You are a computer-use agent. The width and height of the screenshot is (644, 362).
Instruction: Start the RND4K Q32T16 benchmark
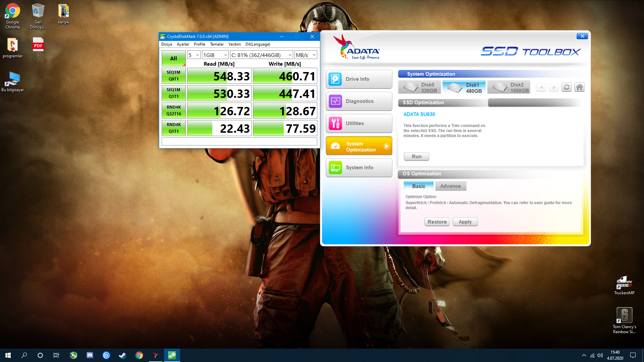pos(173,110)
